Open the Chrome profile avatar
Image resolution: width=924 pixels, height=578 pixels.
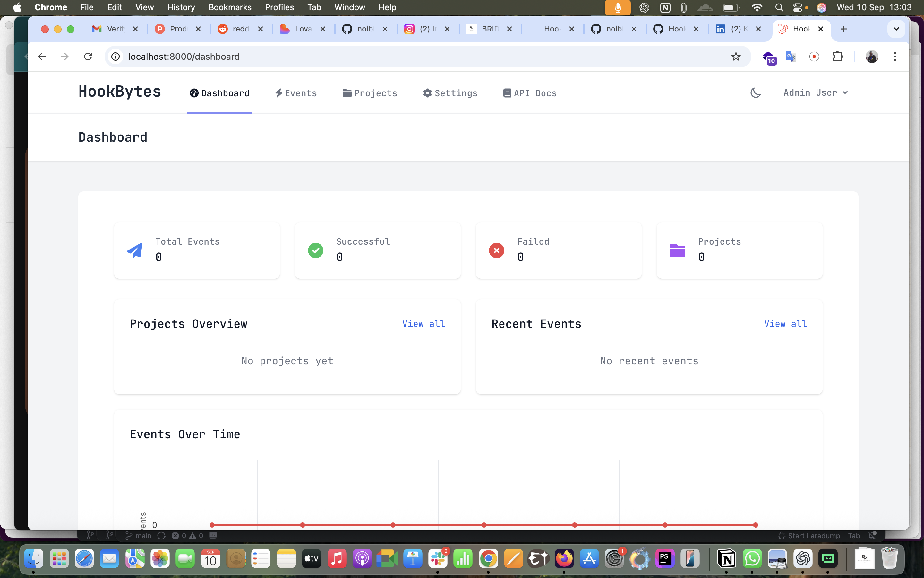pos(872,57)
